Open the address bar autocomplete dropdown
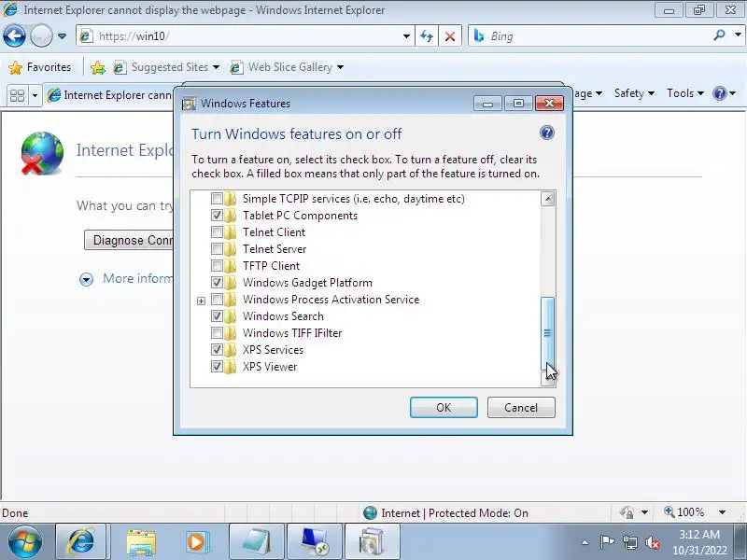 pos(406,36)
